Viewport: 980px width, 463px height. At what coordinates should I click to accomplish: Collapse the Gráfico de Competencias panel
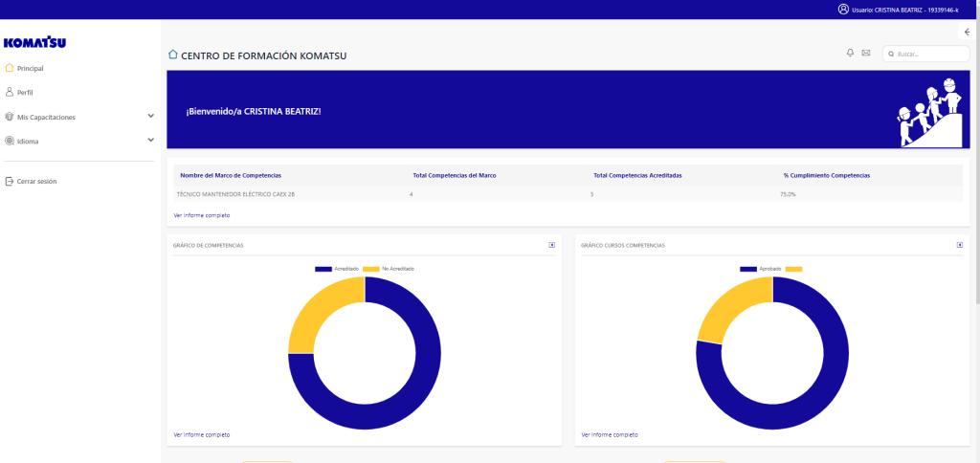pos(552,245)
